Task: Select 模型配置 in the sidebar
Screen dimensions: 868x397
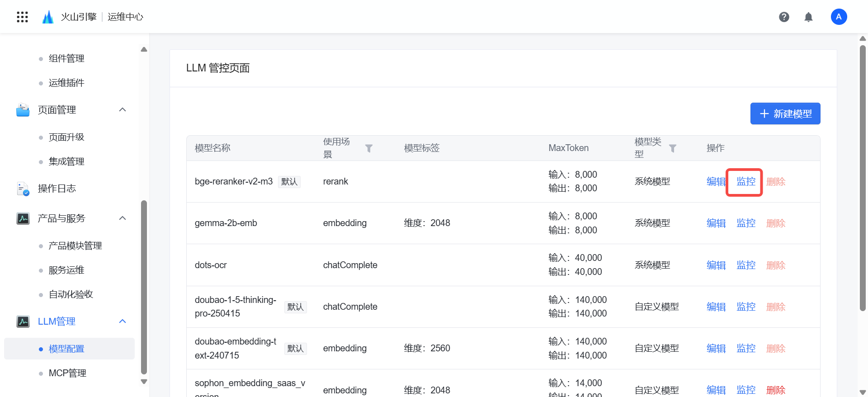Action: point(66,349)
